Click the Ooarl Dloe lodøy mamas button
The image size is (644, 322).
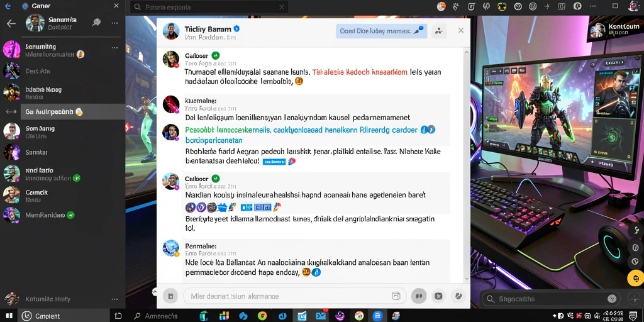(x=381, y=31)
